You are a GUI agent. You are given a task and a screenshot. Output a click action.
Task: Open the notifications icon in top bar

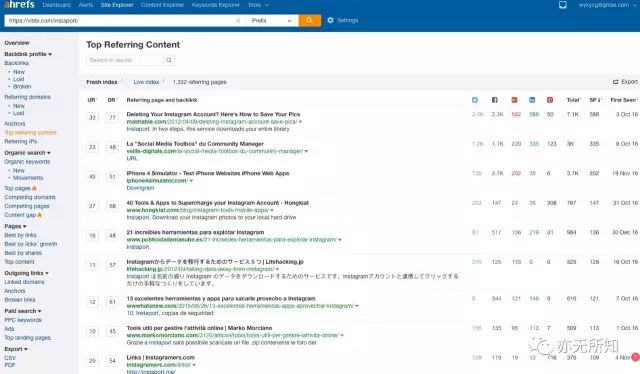[563, 5]
